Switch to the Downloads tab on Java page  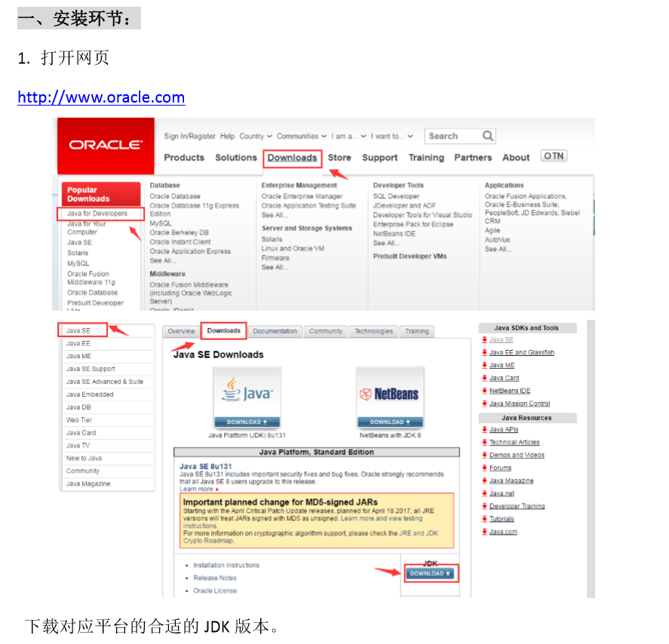coord(223,331)
